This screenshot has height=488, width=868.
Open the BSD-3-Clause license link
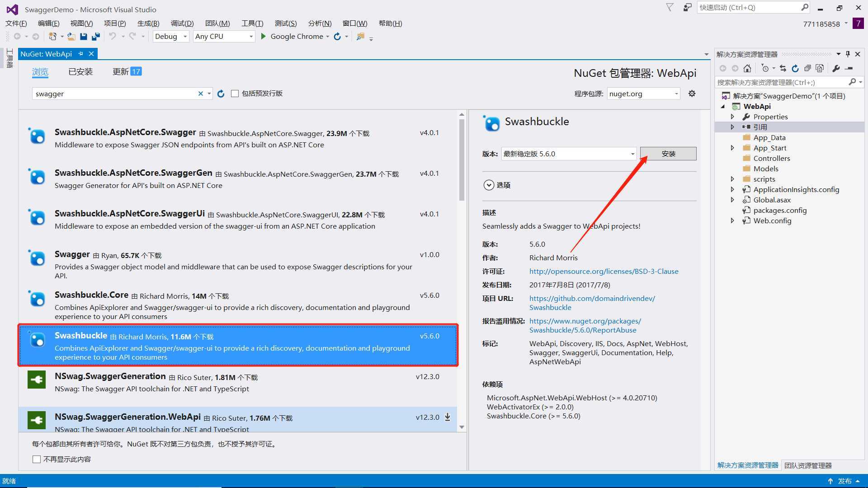click(x=604, y=271)
